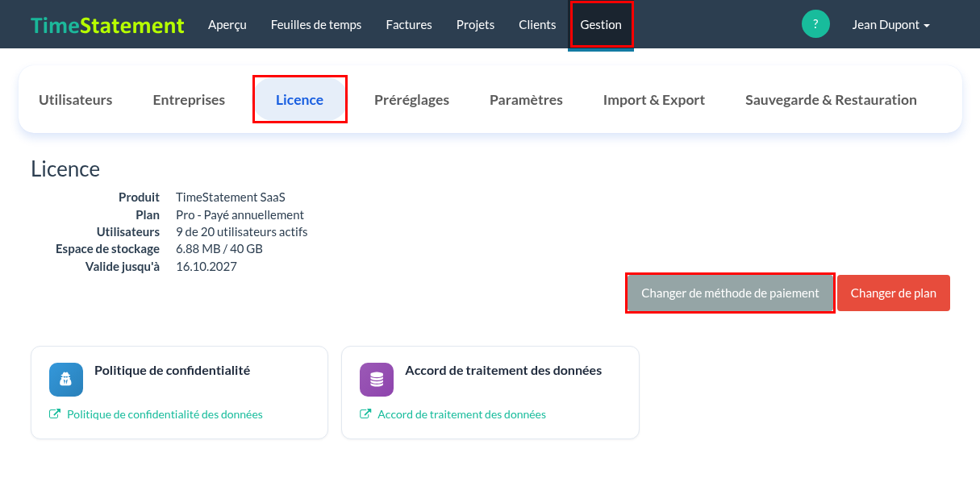Click the Politique de confidentialité card title
Image resolution: width=980 pixels, height=478 pixels.
[173, 371]
